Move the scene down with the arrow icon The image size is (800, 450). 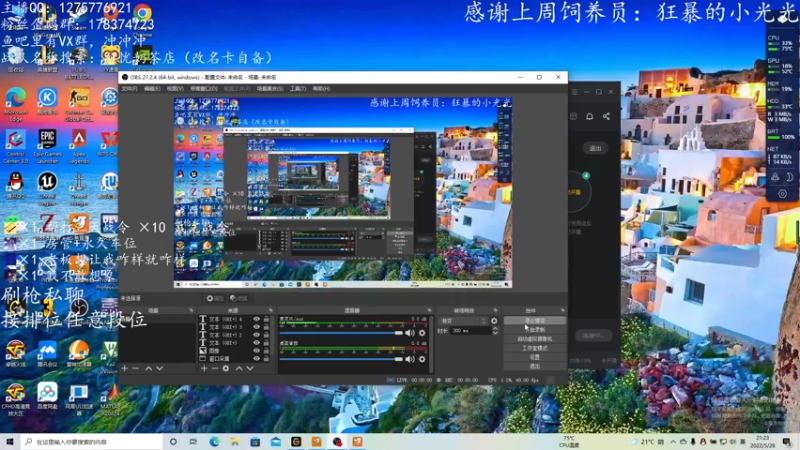[x=160, y=368]
